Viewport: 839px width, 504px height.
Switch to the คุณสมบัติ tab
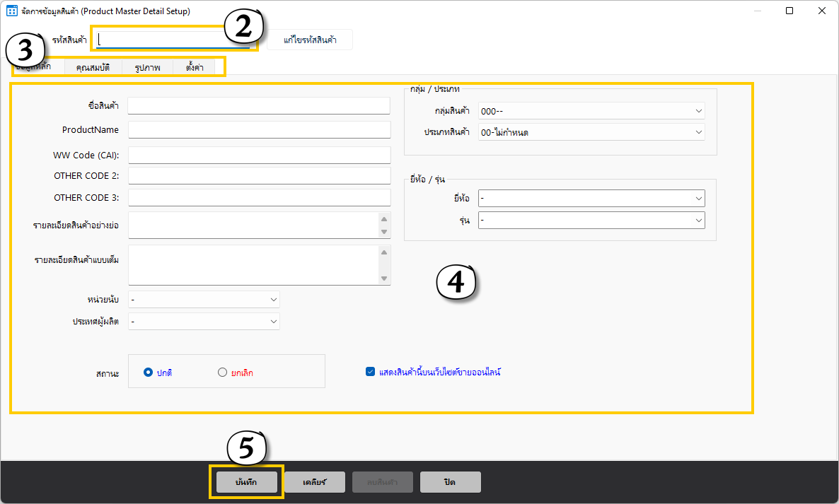point(93,68)
